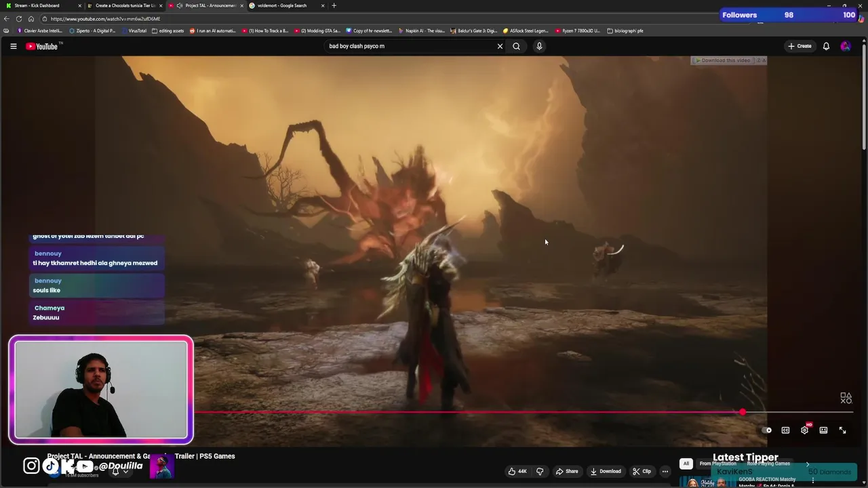Open VirusTotal bookmark
This screenshot has width=868, height=488.
pos(134,30)
